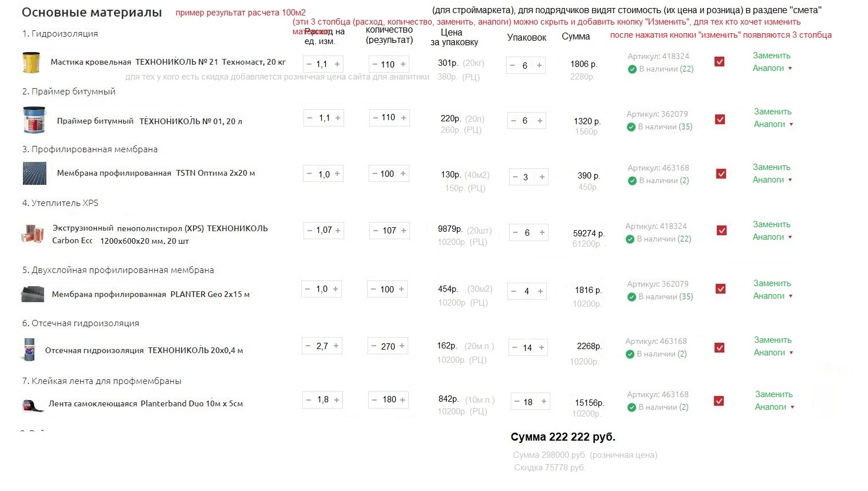This screenshot has height=491, width=868.
Task: Uncheck the Отсечная гидроизоляция row checkbox
Action: coord(720,347)
